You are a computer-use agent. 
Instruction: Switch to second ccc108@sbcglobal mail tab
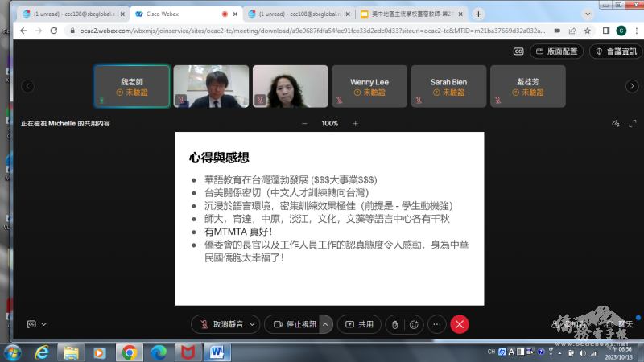tap(299, 14)
